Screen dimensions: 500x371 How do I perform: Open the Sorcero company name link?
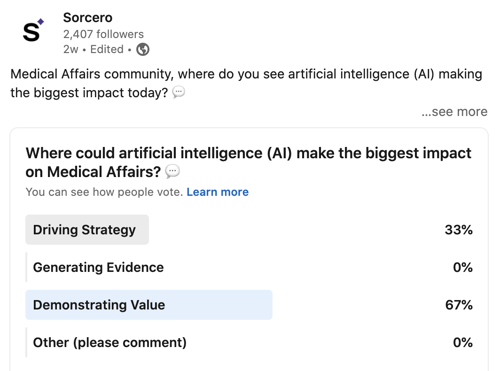coord(88,18)
